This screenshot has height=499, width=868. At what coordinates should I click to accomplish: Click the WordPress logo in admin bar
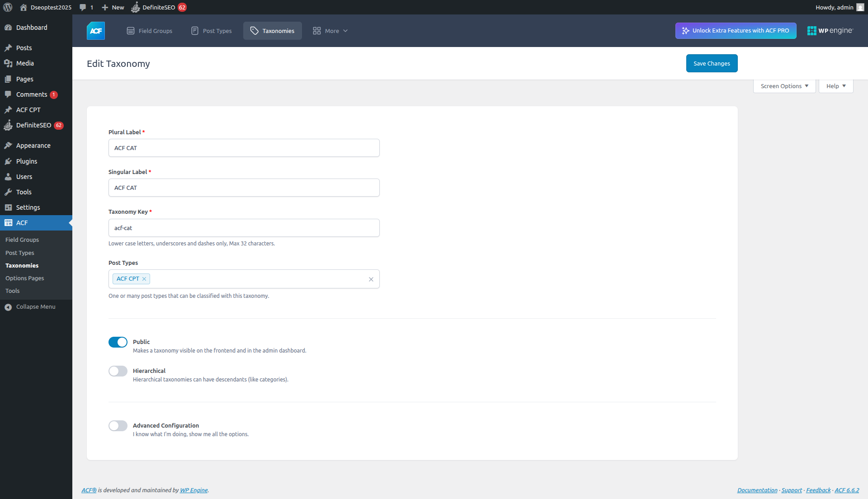pos(7,7)
